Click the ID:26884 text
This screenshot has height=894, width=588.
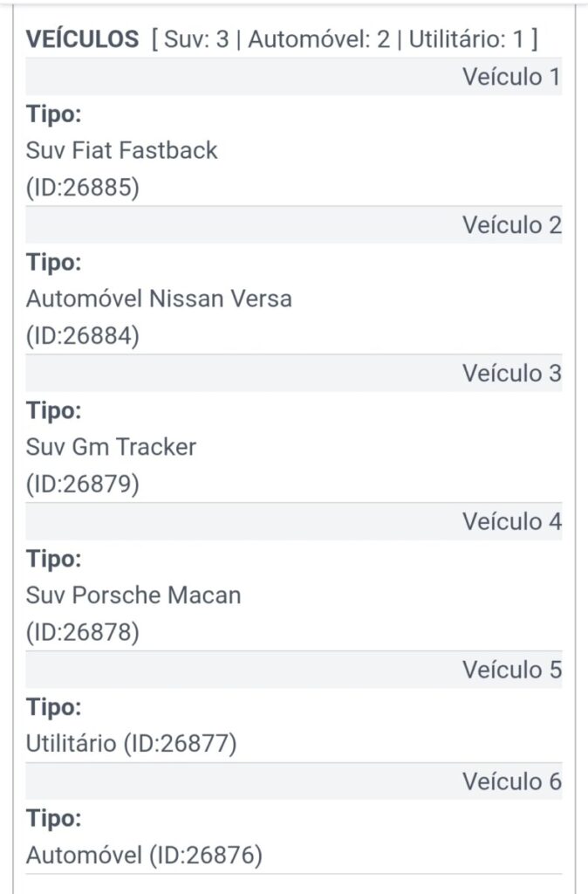(83, 336)
